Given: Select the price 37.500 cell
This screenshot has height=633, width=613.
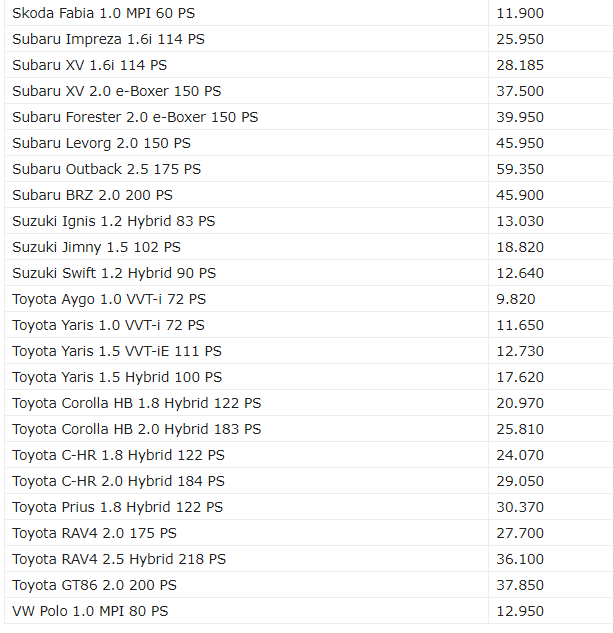Looking at the screenshot, I should (x=551, y=91).
